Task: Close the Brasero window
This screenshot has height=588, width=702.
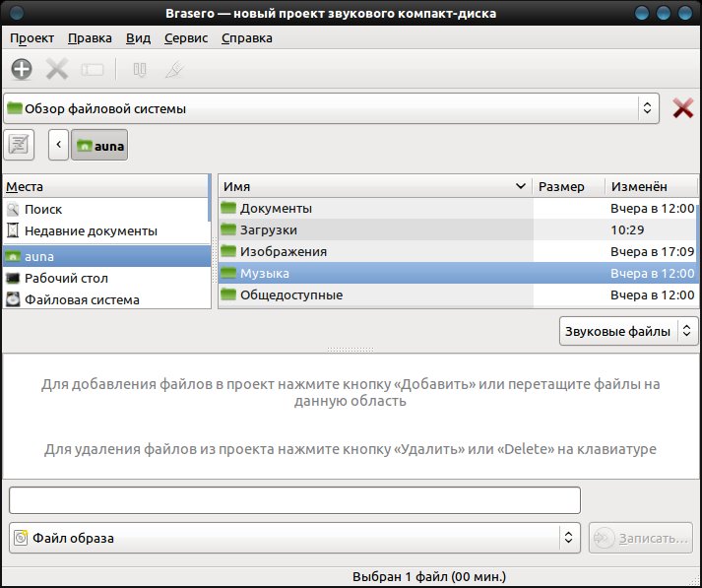Action: click(685, 13)
